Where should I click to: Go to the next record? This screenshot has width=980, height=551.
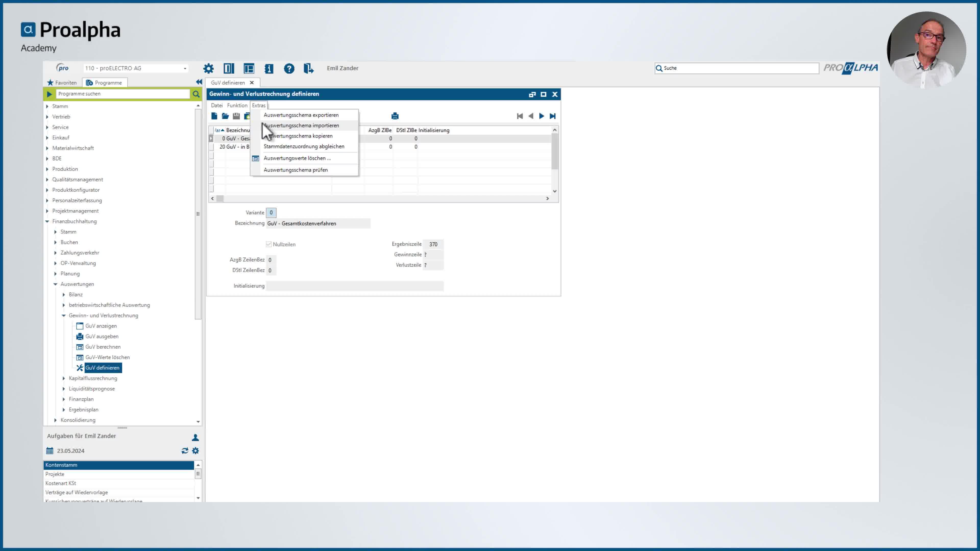[x=541, y=116]
